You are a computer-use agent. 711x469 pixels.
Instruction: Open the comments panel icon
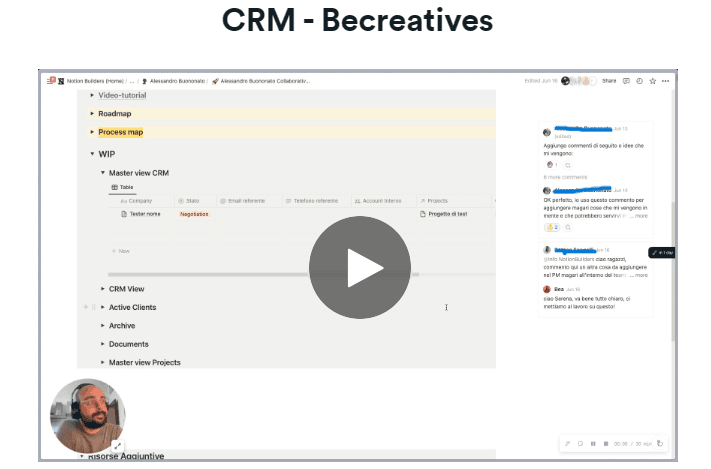tap(626, 81)
